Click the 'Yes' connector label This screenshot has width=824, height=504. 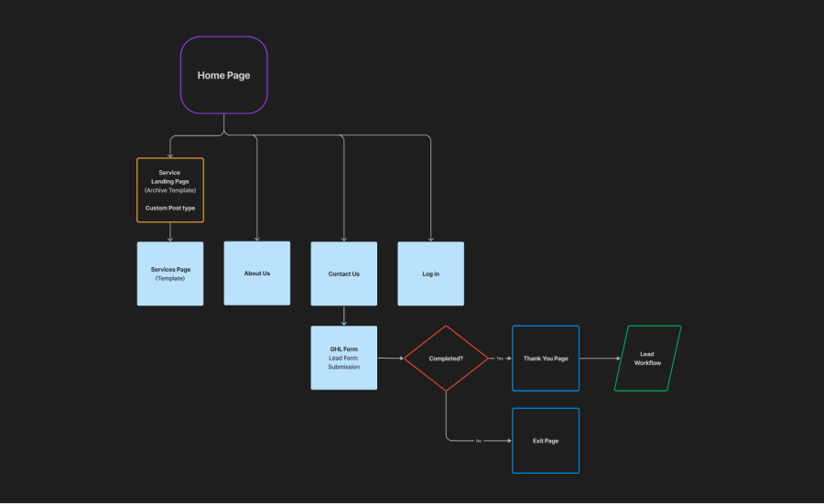pyautogui.click(x=500, y=359)
